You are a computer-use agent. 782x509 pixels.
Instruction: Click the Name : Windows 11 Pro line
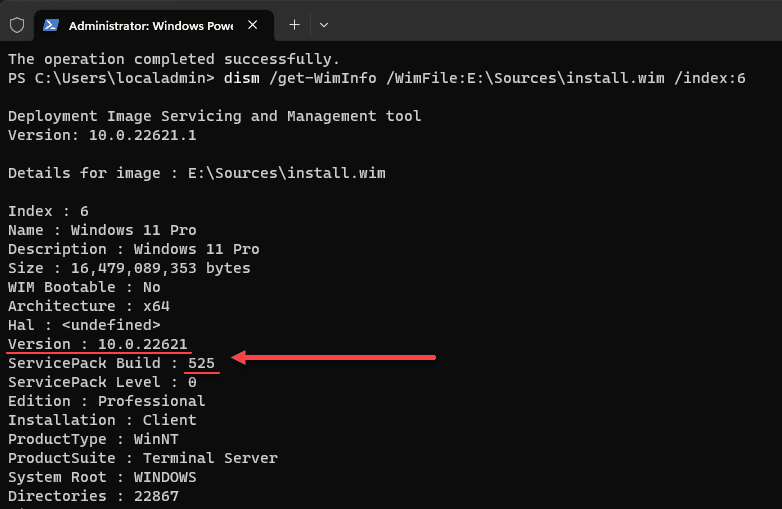(133, 230)
